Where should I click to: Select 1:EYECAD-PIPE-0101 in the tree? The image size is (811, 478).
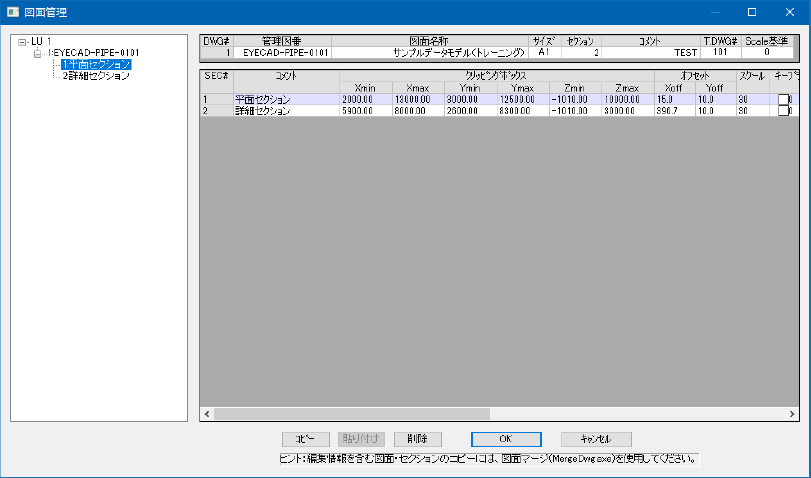(x=94, y=53)
